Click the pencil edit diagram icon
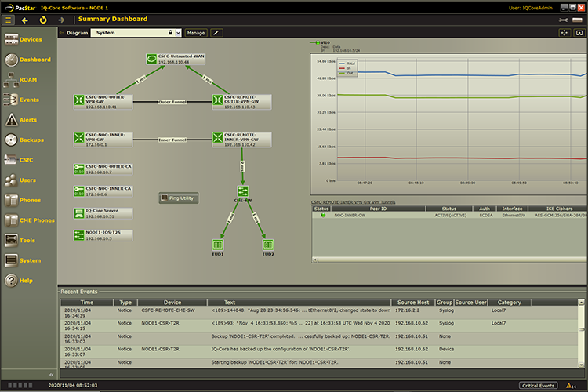 tap(216, 33)
